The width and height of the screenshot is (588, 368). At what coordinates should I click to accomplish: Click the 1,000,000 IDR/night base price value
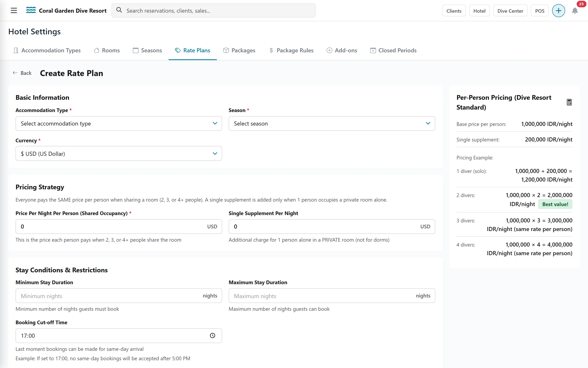pos(547,124)
